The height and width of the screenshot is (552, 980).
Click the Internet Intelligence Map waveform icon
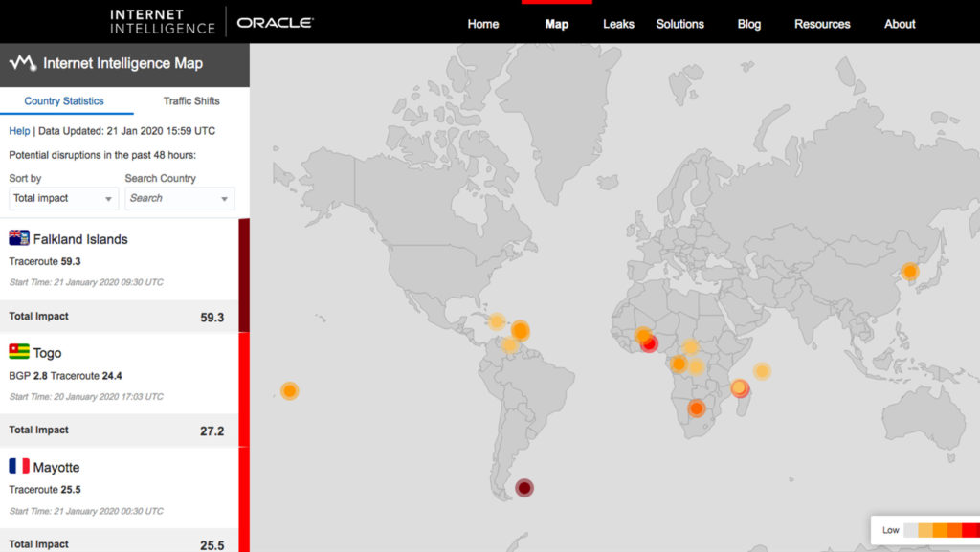[x=23, y=62]
